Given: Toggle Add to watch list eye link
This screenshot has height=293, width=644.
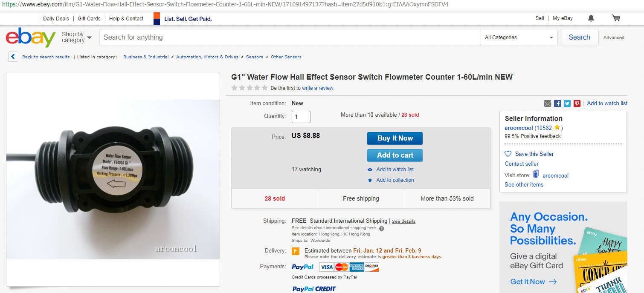Looking at the screenshot, I should [395, 169].
